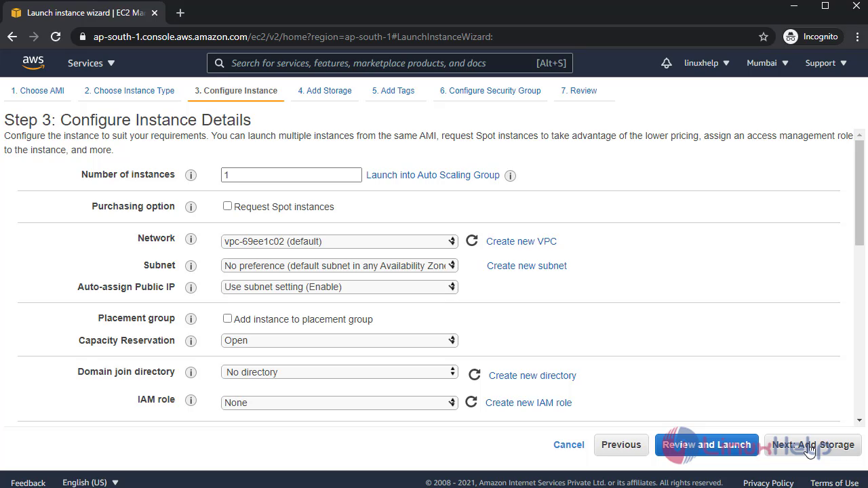Open Terms of Use footer link
Image resolution: width=868 pixels, height=488 pixels.
click(x=835, y=483)
